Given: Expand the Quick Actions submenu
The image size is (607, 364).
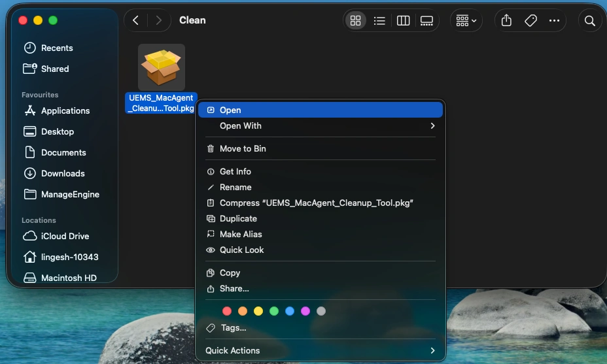Looking at the screenshot, I should click(x=321, y=350).
